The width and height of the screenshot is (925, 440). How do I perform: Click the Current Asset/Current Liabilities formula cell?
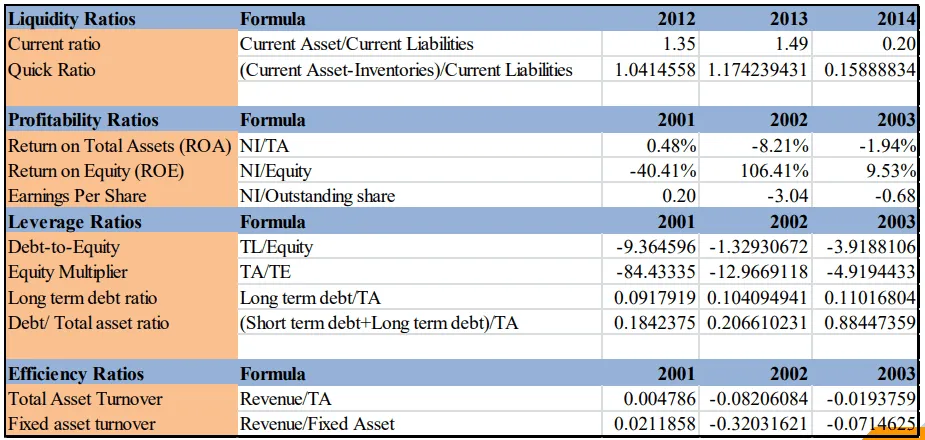(x=356, y=44)
